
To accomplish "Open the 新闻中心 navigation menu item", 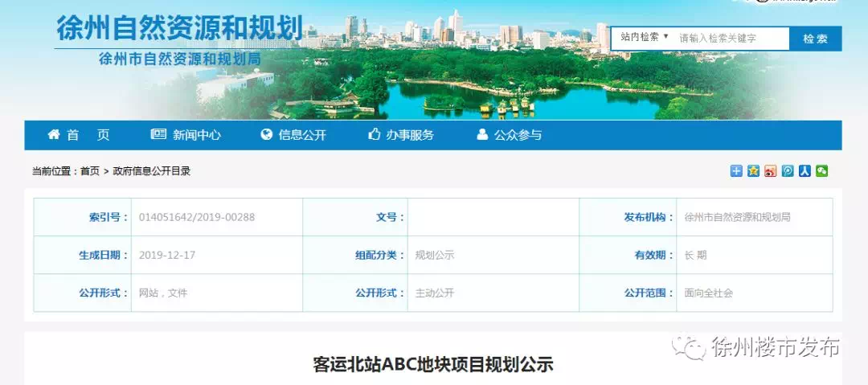I will pos(197,135).
